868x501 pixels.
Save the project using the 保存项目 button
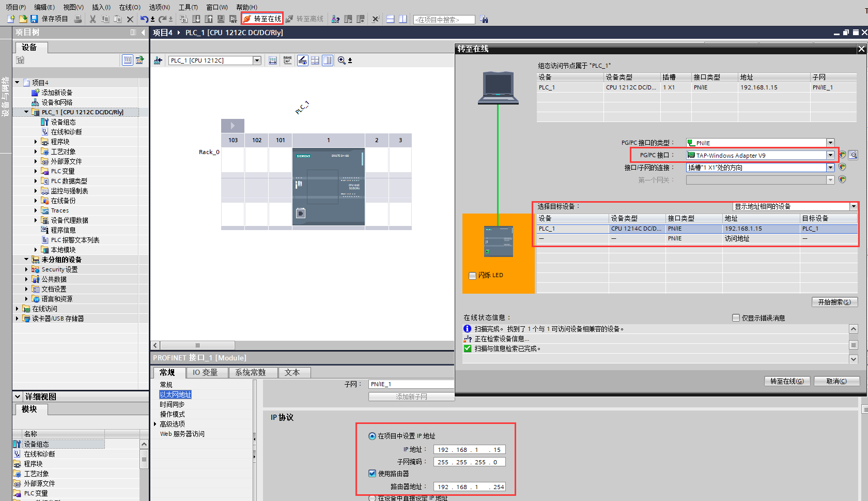click(50, 19)
